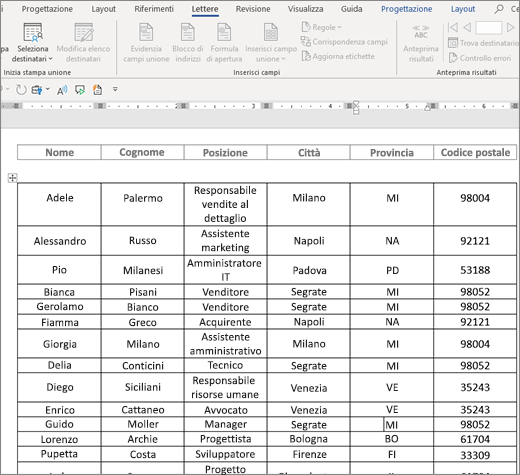Click the Cognome header cell
The image size is (520, 475).
tap(142, 152)
